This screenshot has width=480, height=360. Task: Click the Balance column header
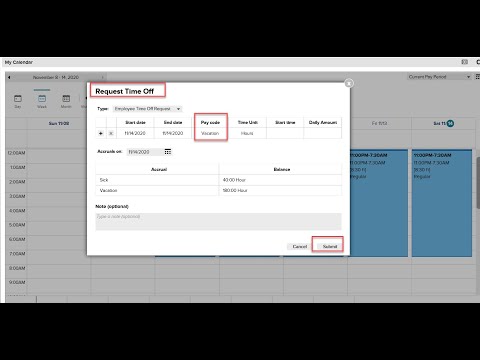(x=282, y=169)
